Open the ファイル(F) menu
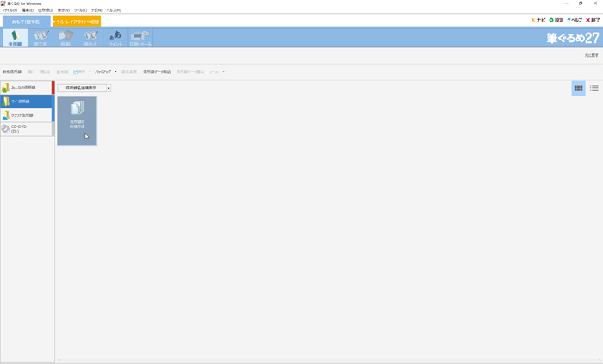 pyautogui.click(x=9, y=10)
